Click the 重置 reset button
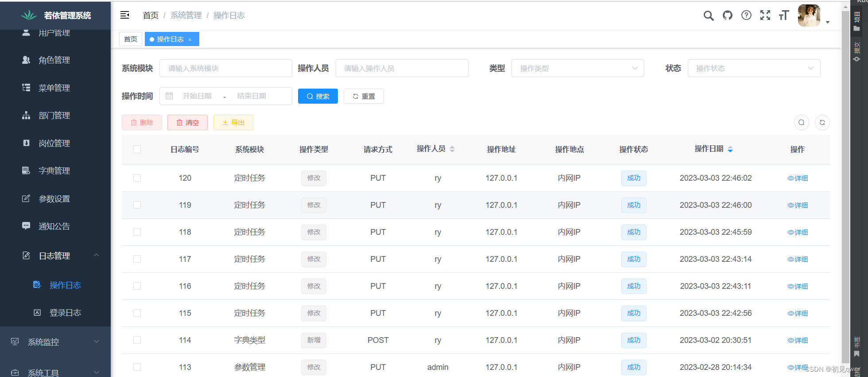Image resolution: width=868 pixels, height=377 pixels. pyautogui.click(x=364, y=96)
